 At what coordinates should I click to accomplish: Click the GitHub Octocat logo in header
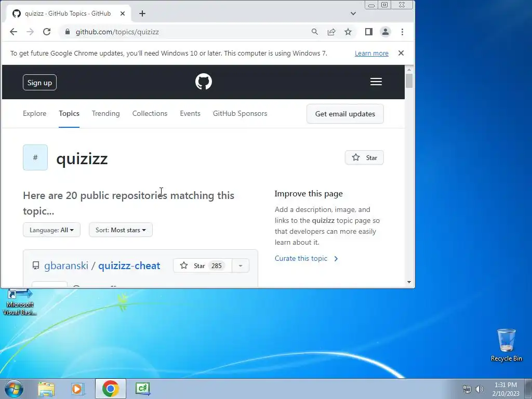pyautogui.click(x=204, y=82)
